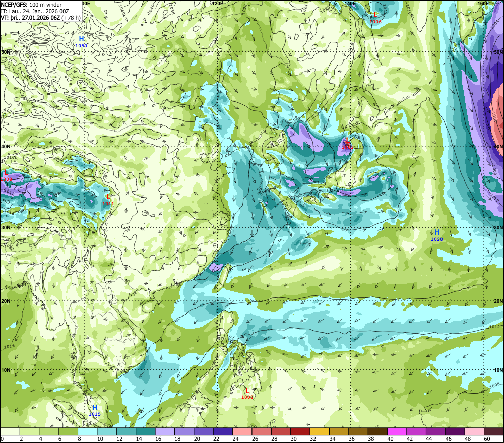Click the 160E longitude label
The width and height of the screenshot is (504, 443).
tap(483, 3)
